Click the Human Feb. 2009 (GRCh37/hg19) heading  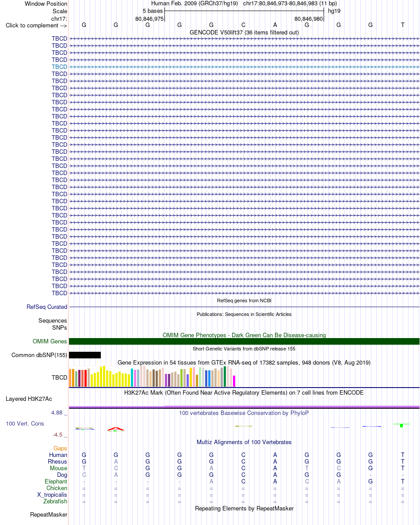click(195, 4)
